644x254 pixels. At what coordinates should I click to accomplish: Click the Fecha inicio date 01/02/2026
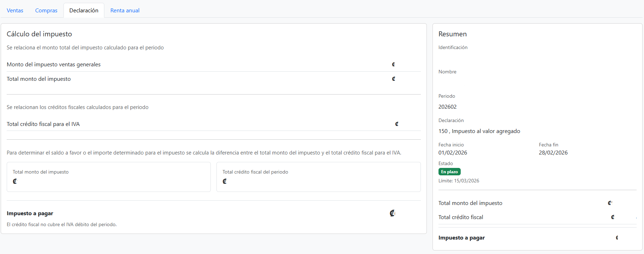click(453, 153)
